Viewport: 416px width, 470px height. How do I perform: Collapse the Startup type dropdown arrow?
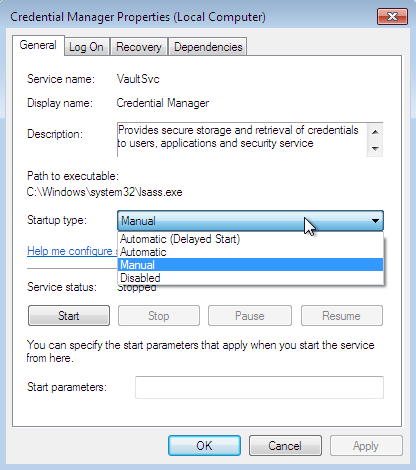[375, 221]
